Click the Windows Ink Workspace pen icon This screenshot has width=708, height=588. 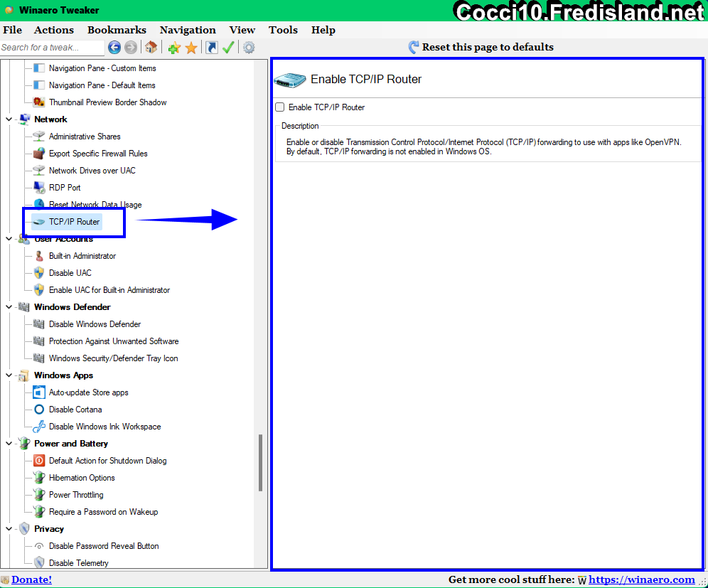[39, 427]
